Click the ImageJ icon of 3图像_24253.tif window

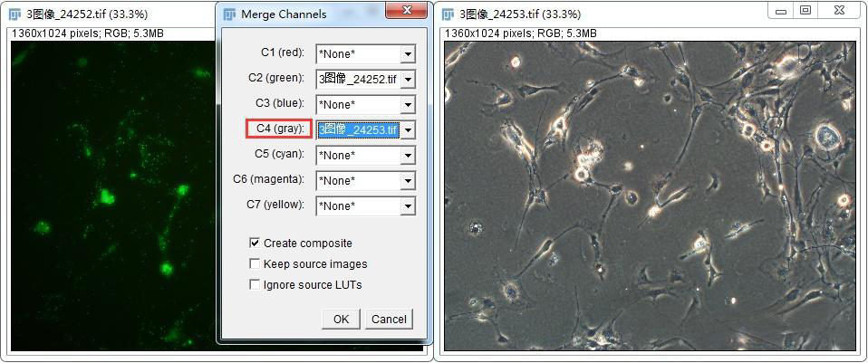(x=448, y=14)
